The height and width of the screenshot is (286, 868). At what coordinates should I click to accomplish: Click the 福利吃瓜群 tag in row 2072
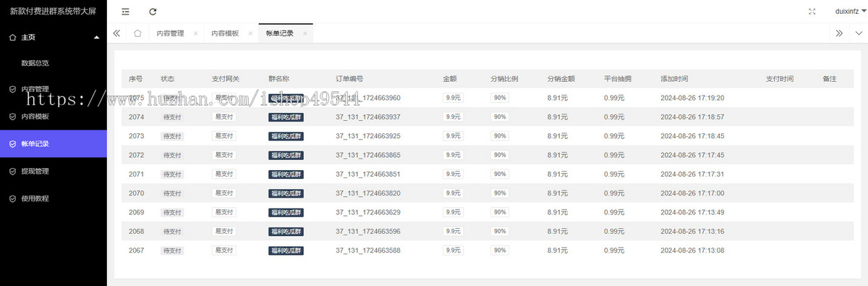pos(286,155)
